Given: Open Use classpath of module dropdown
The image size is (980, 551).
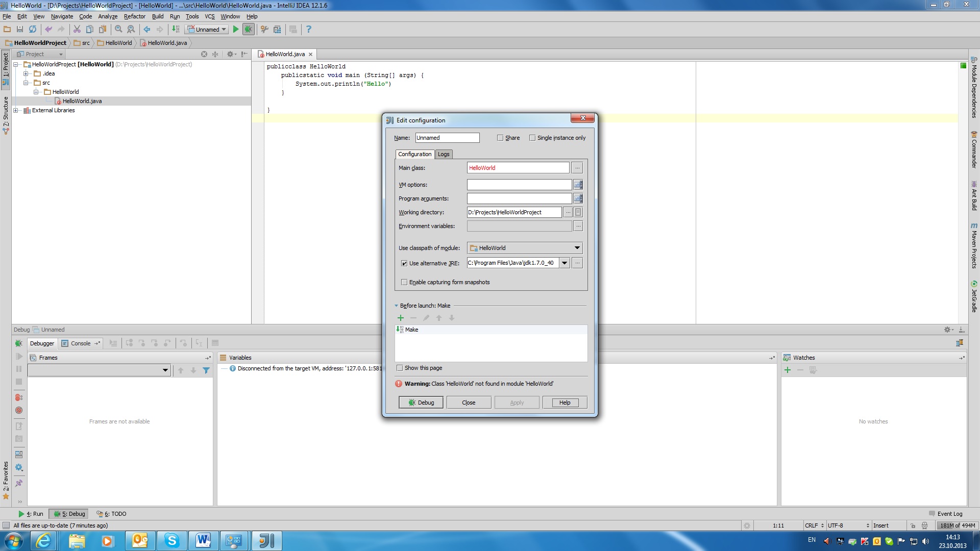Looking at the screenshot, I should (525, 248).
